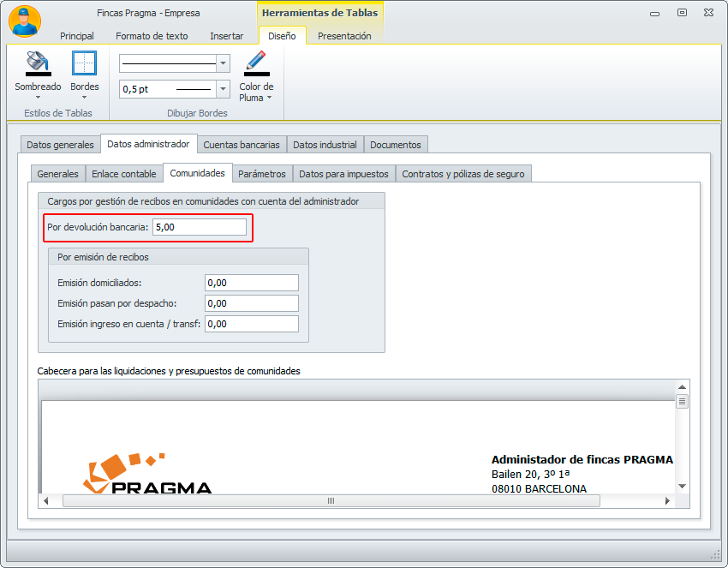Click the Emisión pasan por despacho field
Screen dimensions: 728x568
click(252, 303)
